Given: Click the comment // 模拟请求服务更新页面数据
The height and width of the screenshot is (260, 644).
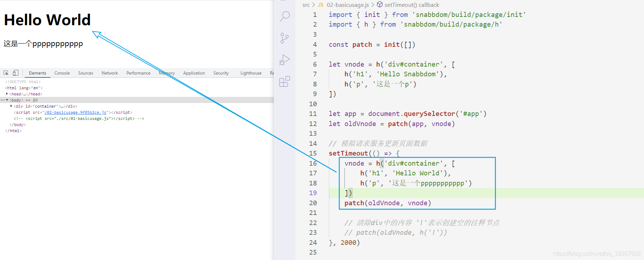Looking at the screenshot, I should point(378,144).
